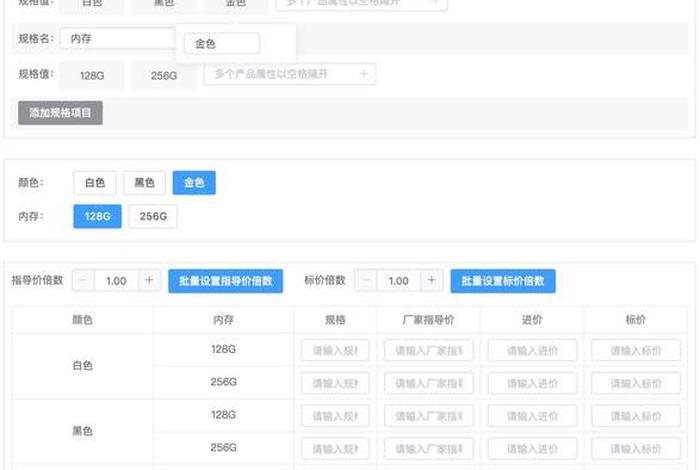Click 黑色 cell in table color column
700x470 pixels.
tap(83, 431)
